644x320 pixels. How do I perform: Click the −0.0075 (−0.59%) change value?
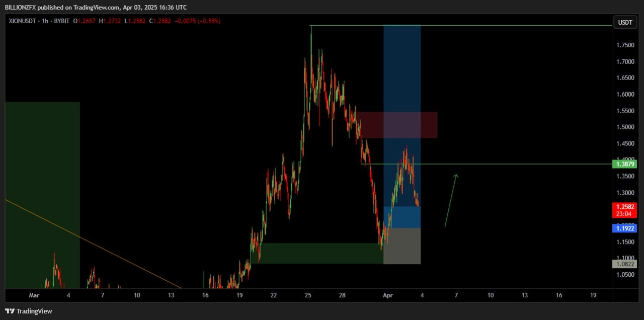pyautogui.click(x=197, y=21)
